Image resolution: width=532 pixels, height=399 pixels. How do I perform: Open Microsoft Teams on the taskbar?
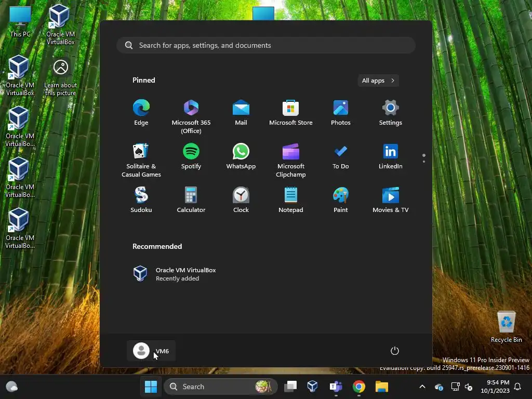point(336,387)
